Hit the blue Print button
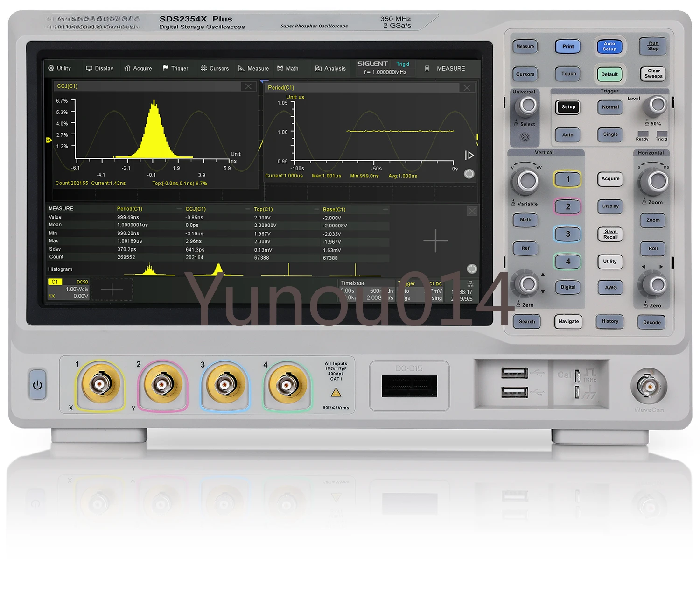This screenshot has width=700, height=594. click(x=568, y=46)
